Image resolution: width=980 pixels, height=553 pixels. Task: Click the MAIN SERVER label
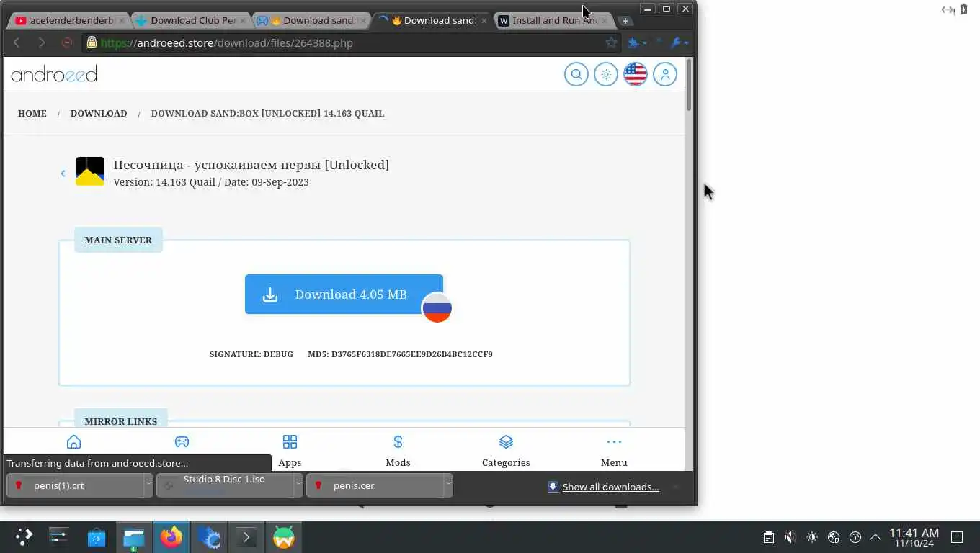coord(118,240)
